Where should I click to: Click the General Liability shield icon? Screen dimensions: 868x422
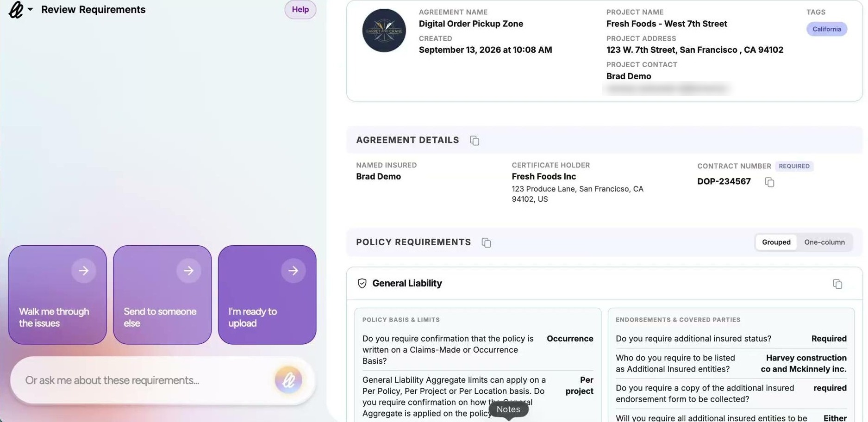click(362, 283)
